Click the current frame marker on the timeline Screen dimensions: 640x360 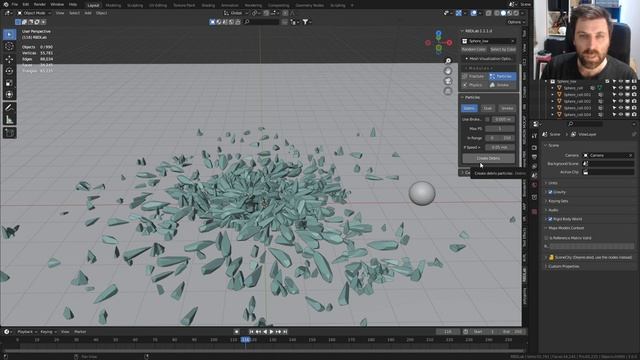point(246,340)
